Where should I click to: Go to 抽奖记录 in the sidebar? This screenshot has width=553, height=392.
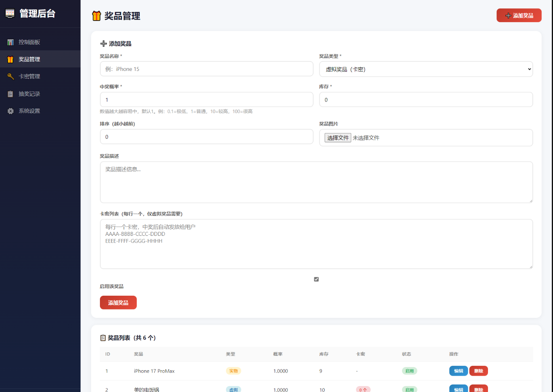29,94
